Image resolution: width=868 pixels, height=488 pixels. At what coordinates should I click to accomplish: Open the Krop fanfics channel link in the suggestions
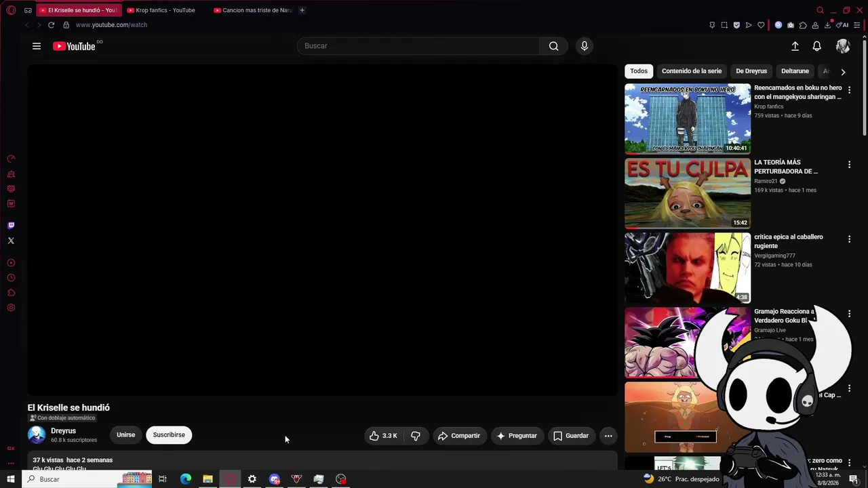768,106
